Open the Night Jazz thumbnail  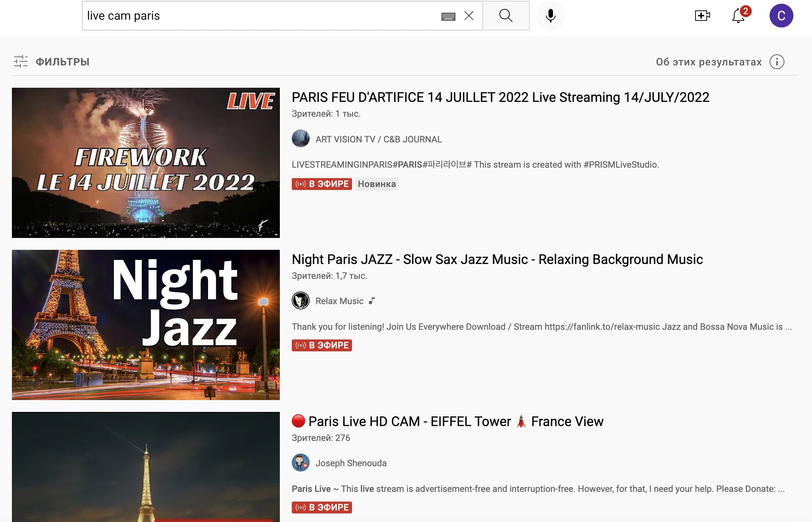pyautogui.click(x=146, y=325)
